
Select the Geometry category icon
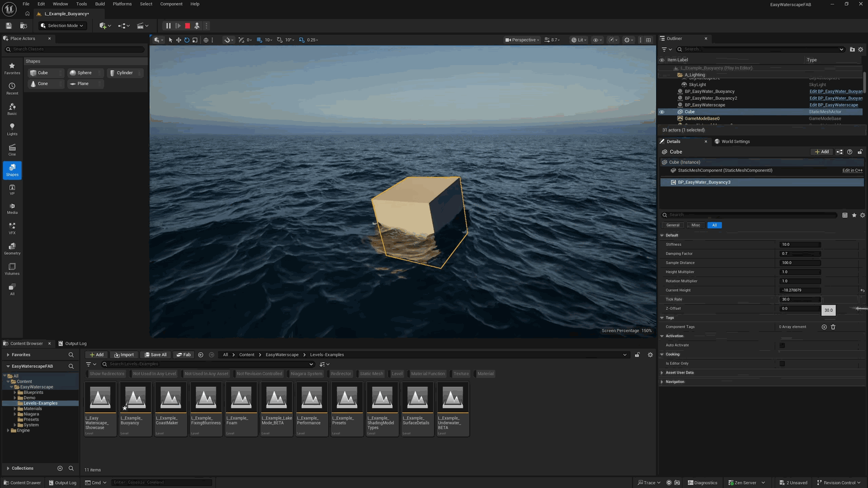click(12, 248)
